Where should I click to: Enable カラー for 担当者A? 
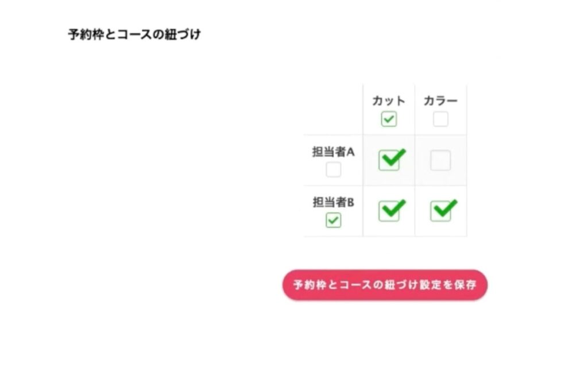click(x=440, y=161)
